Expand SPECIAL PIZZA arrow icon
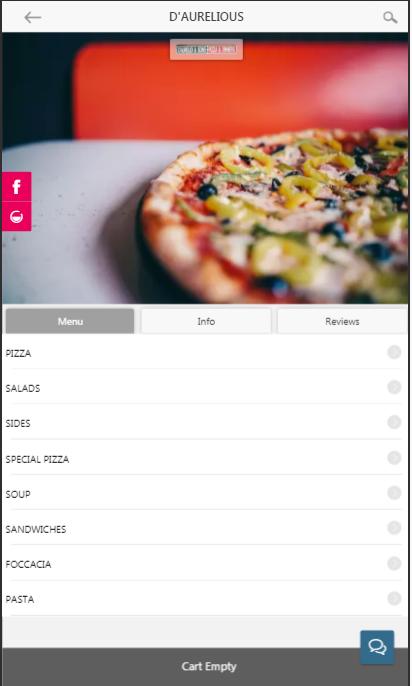The width and height of the screenshot is (412, 686). pos(394,458)
